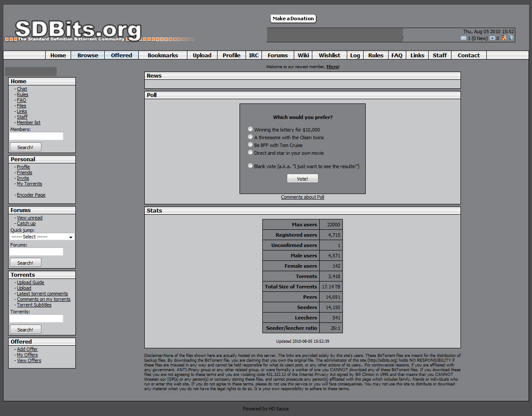Click Search! under the Torrents field

point(25,329)
